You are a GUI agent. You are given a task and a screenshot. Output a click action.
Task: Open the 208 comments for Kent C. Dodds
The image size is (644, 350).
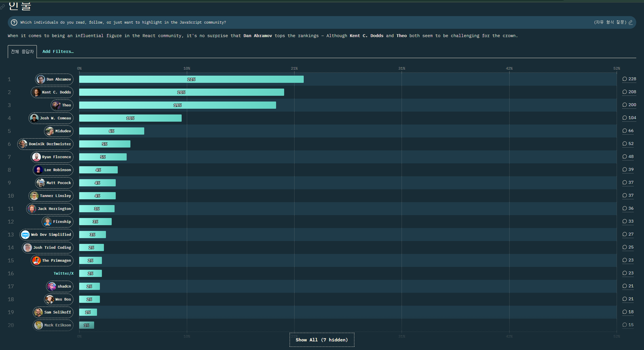click(629, 92)
